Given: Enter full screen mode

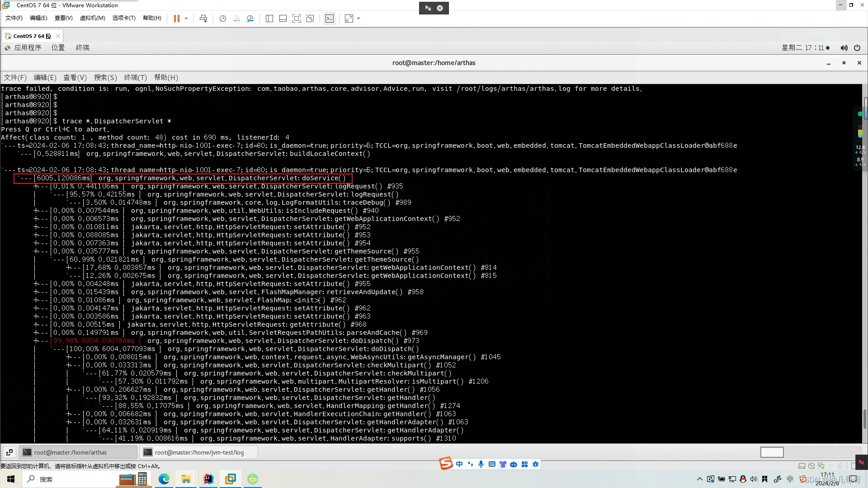Looking at the screenshot, I should click(297, 19).
